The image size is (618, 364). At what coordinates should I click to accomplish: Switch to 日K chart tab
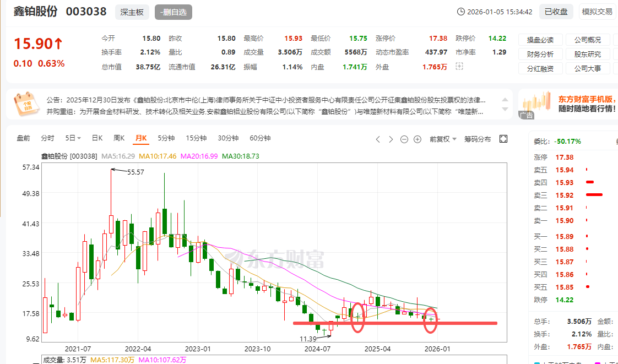tap(97, 138)
